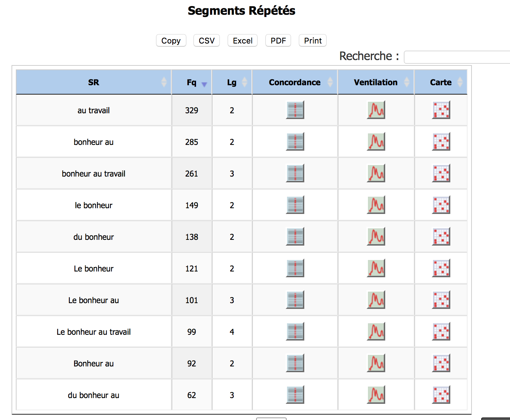The image size is (510, 420).
Task: Open carte icon for 'du bonheur au'
Action: [x=441, y=395]
